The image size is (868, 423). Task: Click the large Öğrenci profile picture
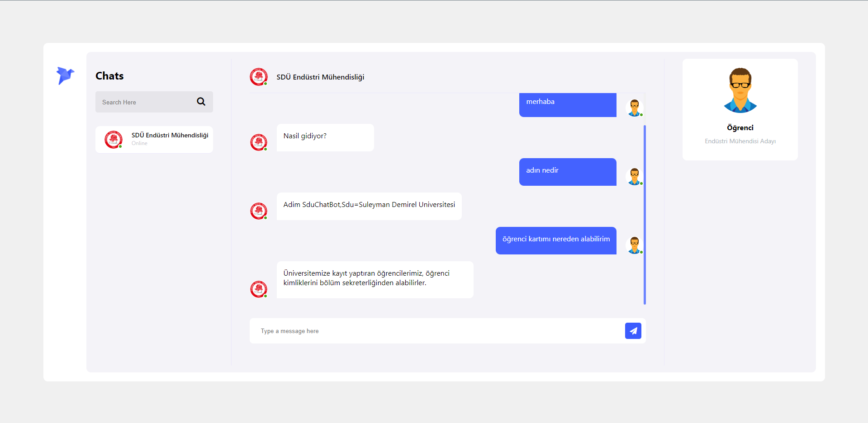click(x=740, y=90)
